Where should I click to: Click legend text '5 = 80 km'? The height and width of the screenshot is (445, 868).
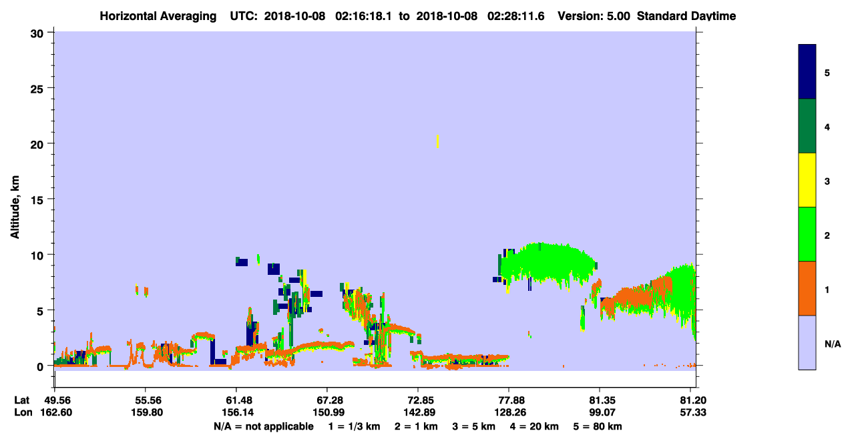598,426
